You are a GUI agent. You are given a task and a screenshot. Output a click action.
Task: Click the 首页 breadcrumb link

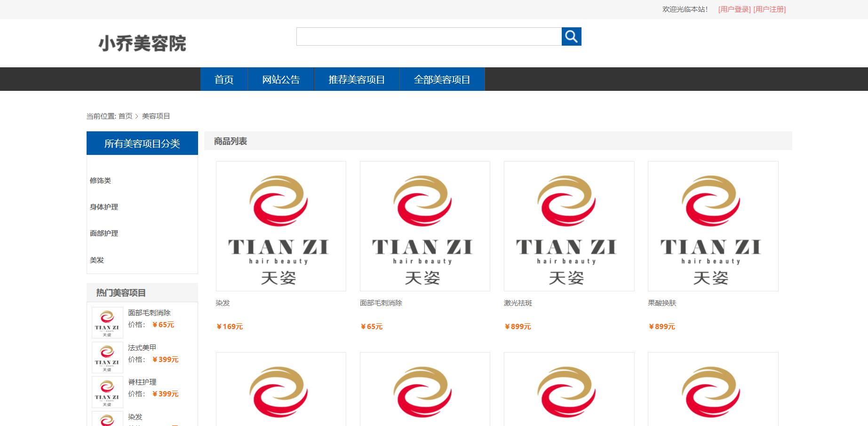tap(125, 116)
